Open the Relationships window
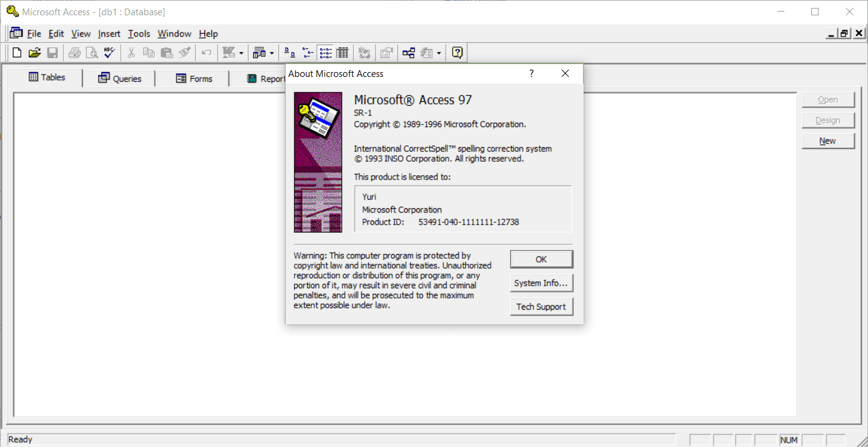Screen dimensions: 868x447 coord(408,53)
